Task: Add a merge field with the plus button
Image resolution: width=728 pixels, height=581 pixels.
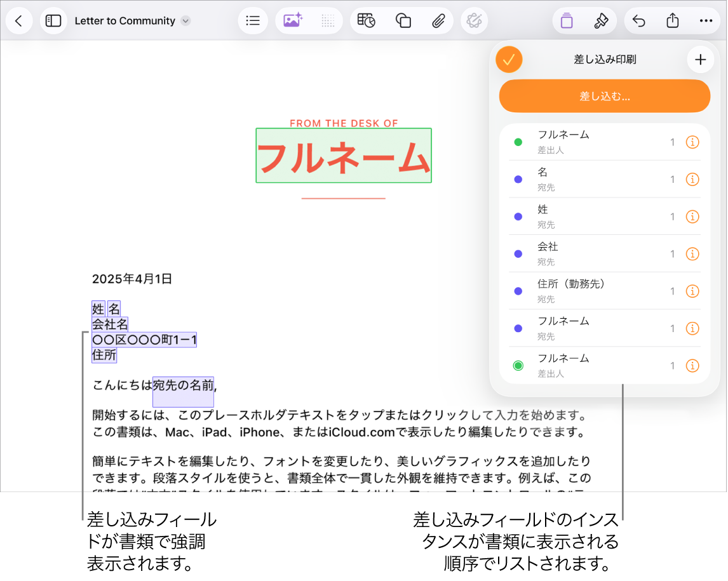Action: point(701,59)
